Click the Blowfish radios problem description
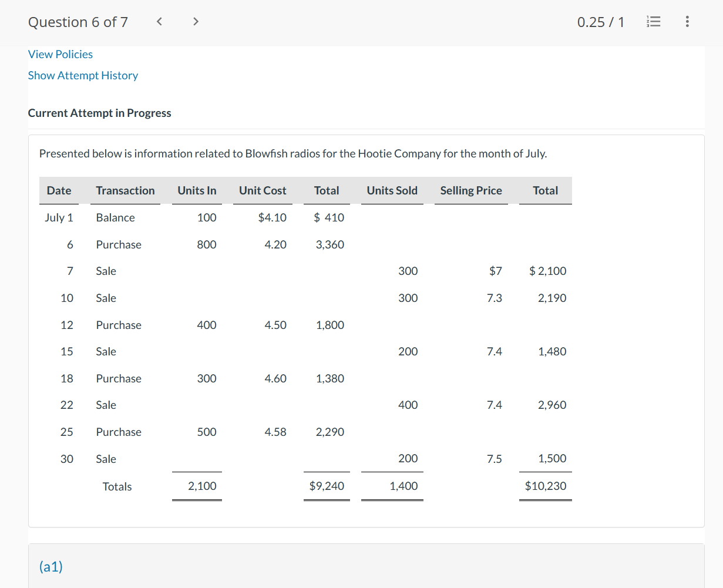 pyautogui.click(x=293, y=153)
